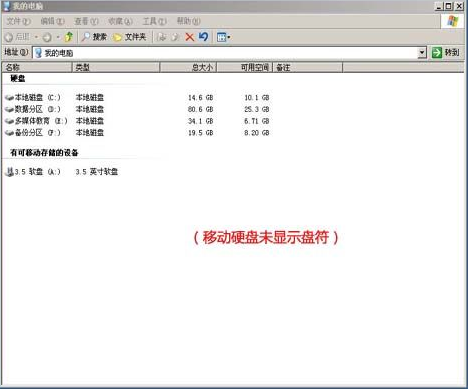The width and height of the screenshot is (468, 389).
Task: Click the Back arrow icon
Action: (x=9, y=37)
